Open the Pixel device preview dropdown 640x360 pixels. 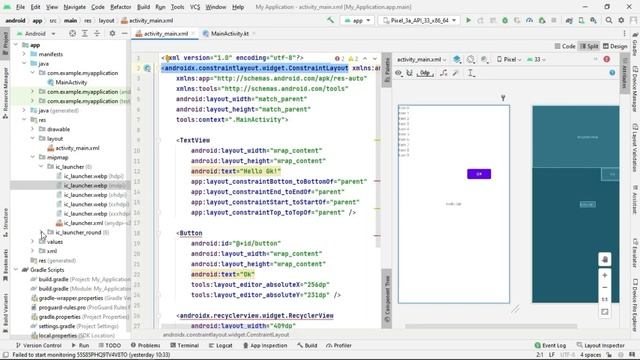tap(509, 60)
